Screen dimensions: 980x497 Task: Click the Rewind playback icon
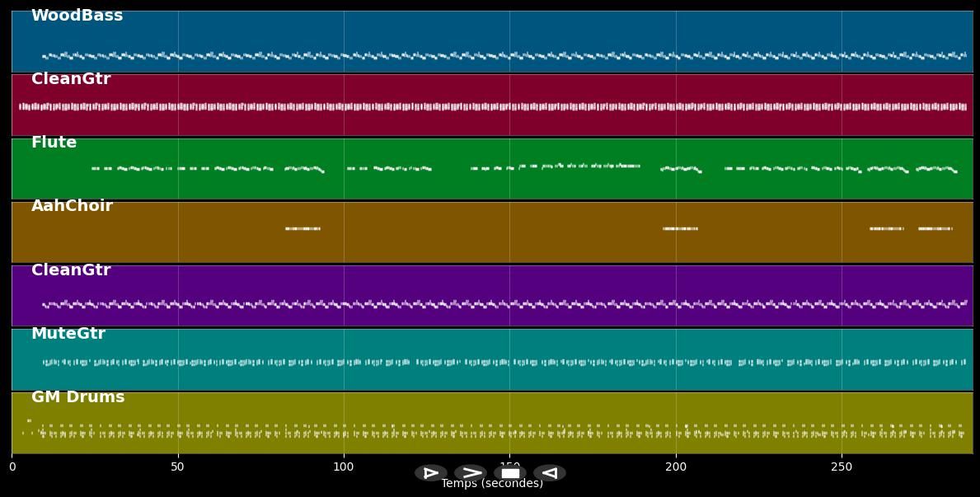(x=549, y=472)
